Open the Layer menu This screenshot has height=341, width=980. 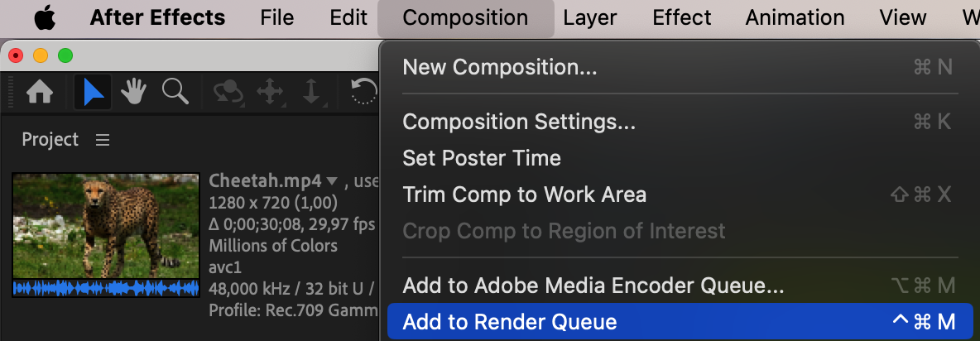pyautogui.click(x=589, y=17)
